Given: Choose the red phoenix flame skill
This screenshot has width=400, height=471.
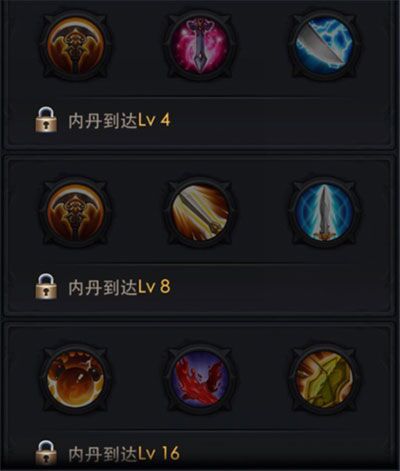Looking at the screenshot, I should (199, 380).
